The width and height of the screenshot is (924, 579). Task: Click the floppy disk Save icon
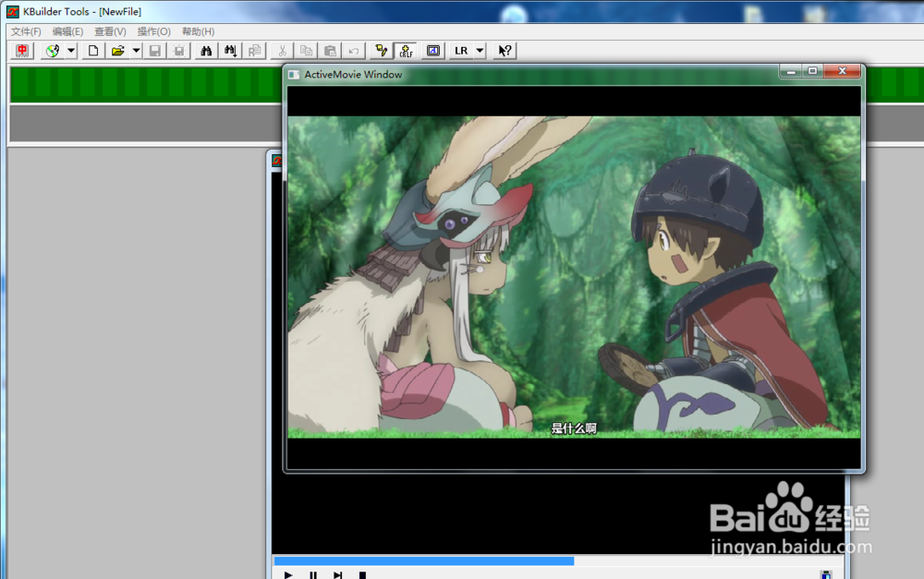click(x=154, y=51)
